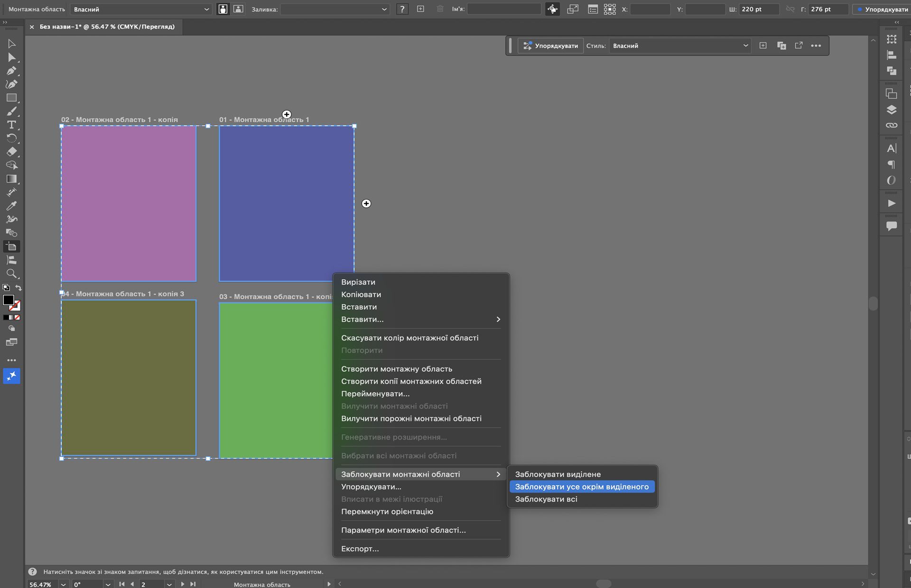This screenshot has height=588, width=911.
Task: Select the Type tool
Action: click(x=11, y=125)
